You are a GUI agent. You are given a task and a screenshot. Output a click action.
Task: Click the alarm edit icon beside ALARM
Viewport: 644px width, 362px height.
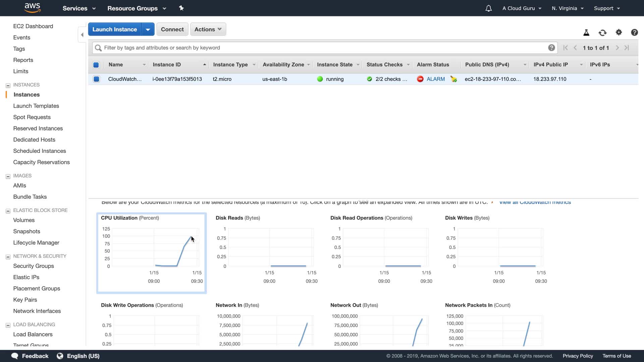coord(453,79)
